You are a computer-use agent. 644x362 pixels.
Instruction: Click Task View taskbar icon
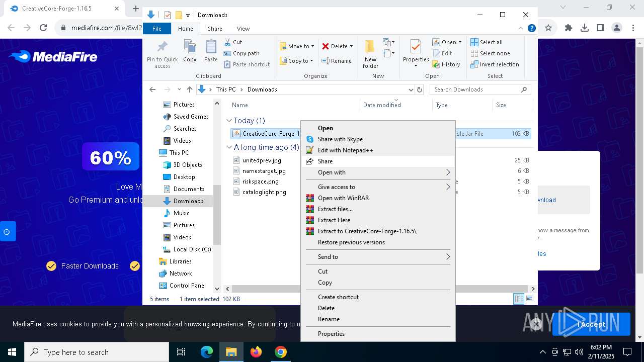(181, 352)
